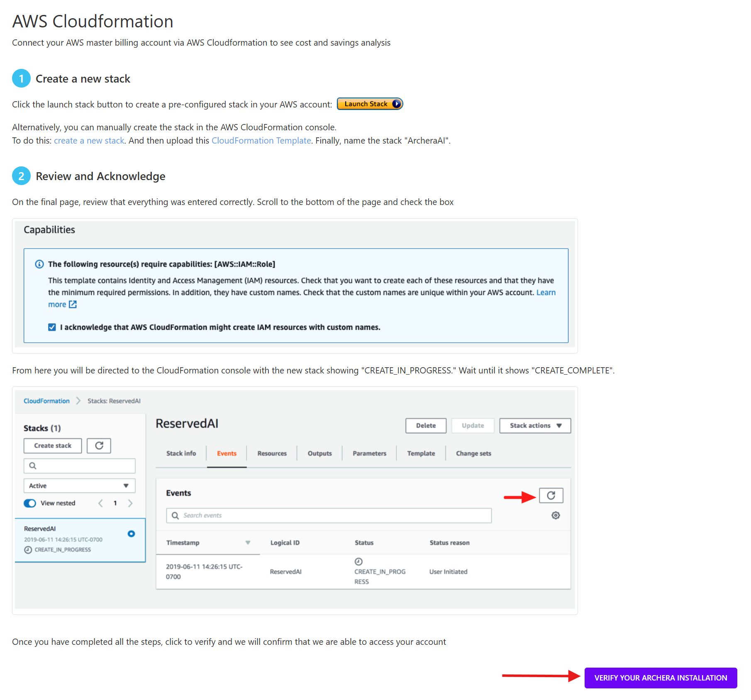Click the CloudFormation breadcrumb link
The height and width of the screenshot is (700, 751).
[46, 401]
